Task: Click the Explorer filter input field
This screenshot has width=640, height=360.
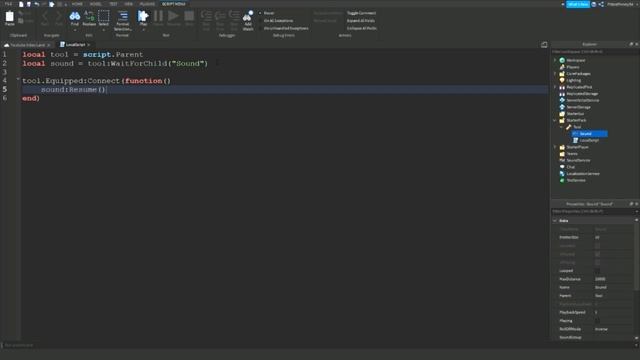Action: click(594, 52)
